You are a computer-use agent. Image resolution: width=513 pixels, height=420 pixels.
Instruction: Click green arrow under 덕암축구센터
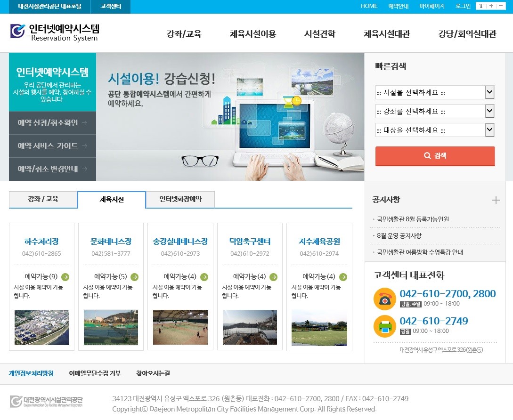[x=273, y=277]
